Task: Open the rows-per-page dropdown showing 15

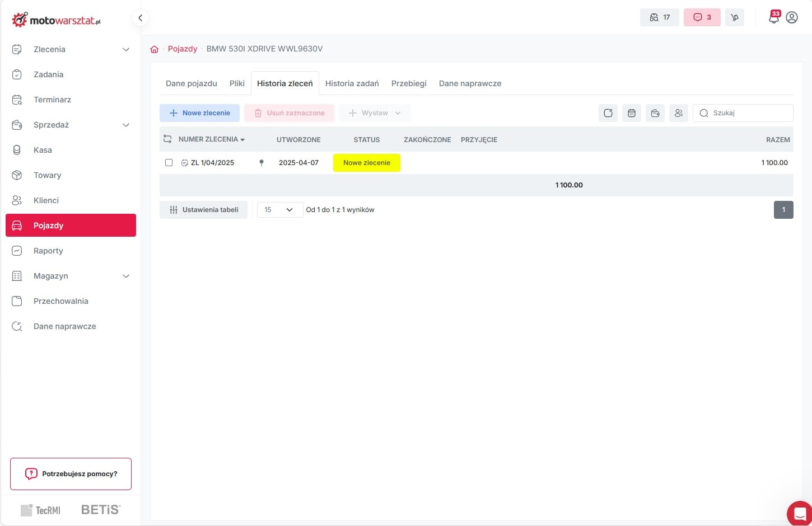Action: click(279, 210)
